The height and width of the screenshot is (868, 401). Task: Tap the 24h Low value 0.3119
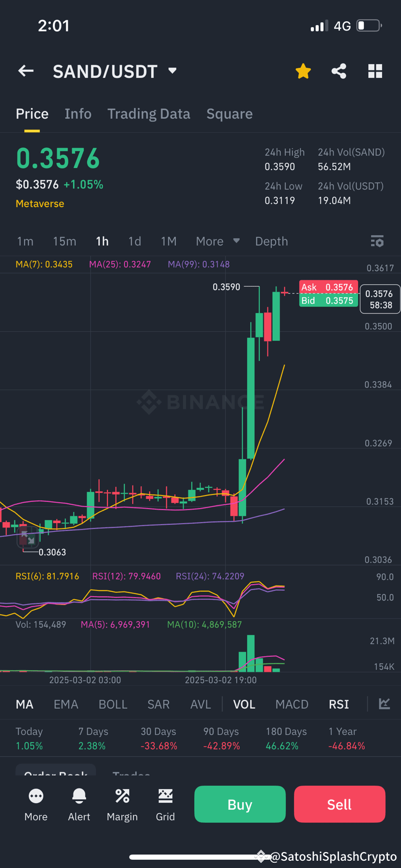tap(280, 201)
